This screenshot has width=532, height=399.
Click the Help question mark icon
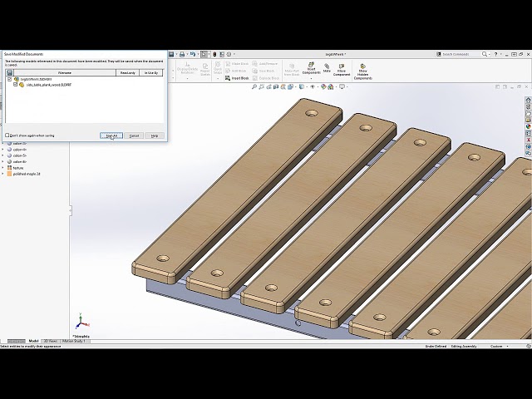(495, 54)
